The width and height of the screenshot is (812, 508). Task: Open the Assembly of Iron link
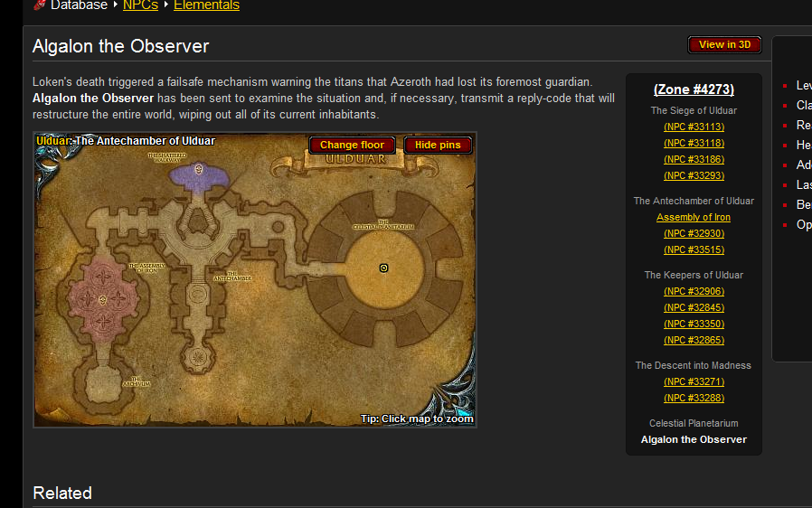[694, 217]
